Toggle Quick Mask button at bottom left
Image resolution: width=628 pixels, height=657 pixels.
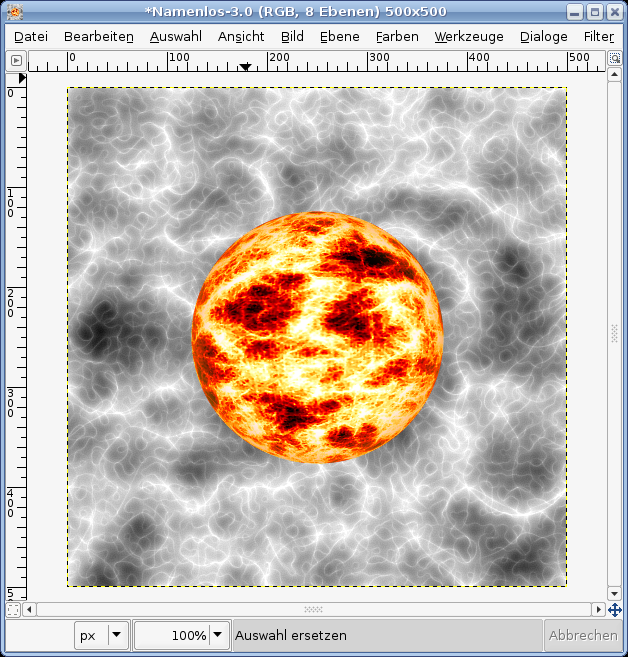tap(13, 610)
